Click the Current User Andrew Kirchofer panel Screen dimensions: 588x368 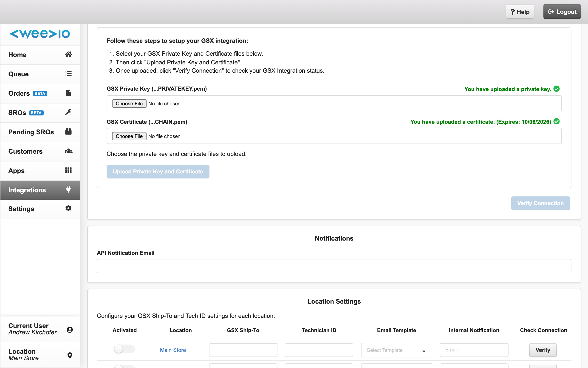[x=40, y=329]
